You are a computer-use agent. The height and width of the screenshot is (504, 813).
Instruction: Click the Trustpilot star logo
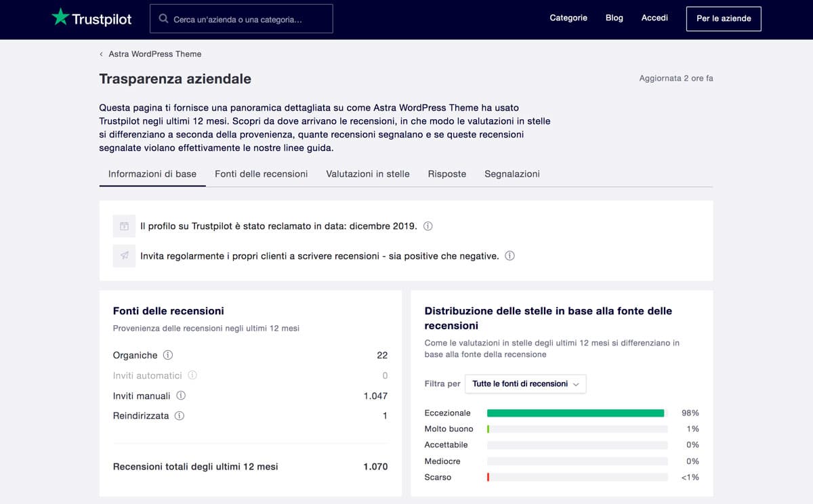pos(60,18)
